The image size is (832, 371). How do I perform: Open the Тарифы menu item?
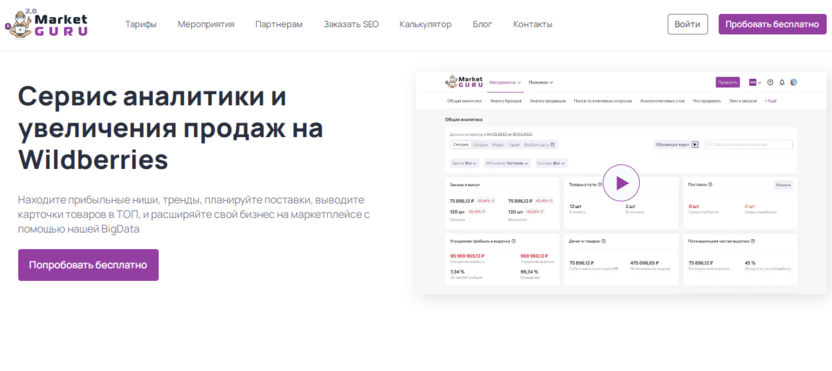[141, 24]
